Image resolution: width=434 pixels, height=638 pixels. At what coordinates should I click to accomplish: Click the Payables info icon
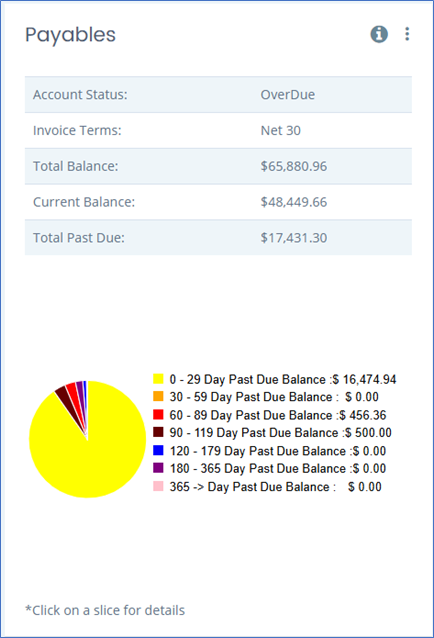click(x=379, y=34)
